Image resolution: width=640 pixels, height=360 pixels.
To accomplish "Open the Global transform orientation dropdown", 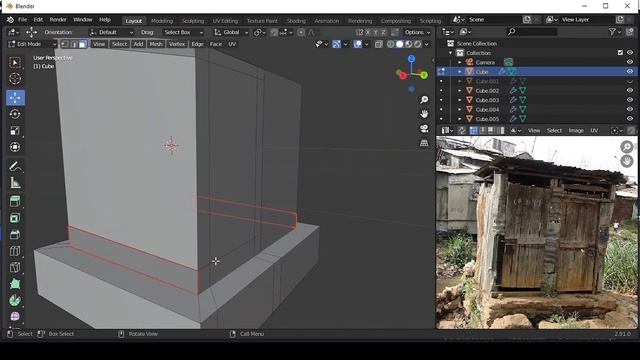I will 231,32.
